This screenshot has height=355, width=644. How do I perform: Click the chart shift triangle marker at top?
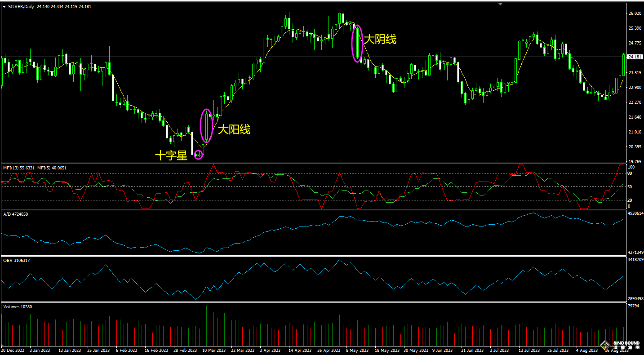tap(501, 4)
